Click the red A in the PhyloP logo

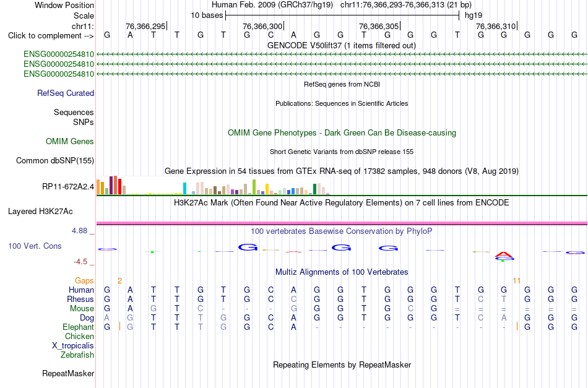pos(503,255)
